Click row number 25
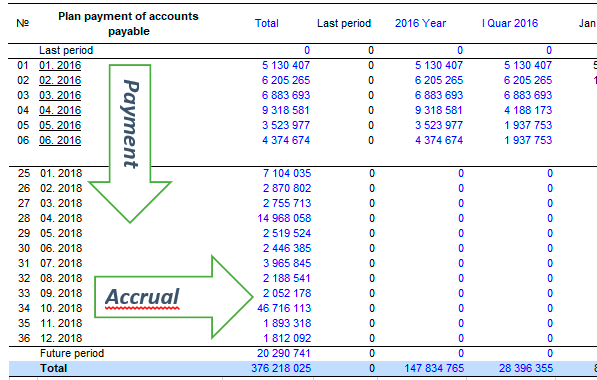 pos(24,173)
